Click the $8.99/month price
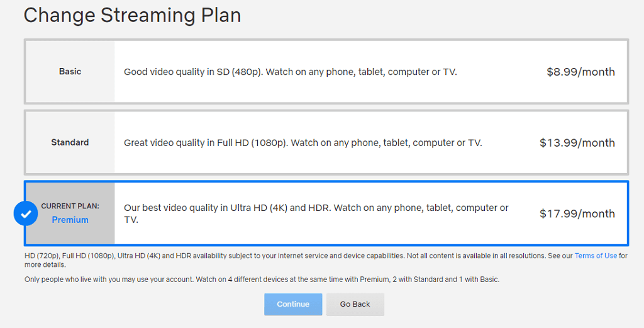This screenshot has width=644, height=328. (580, 72)
